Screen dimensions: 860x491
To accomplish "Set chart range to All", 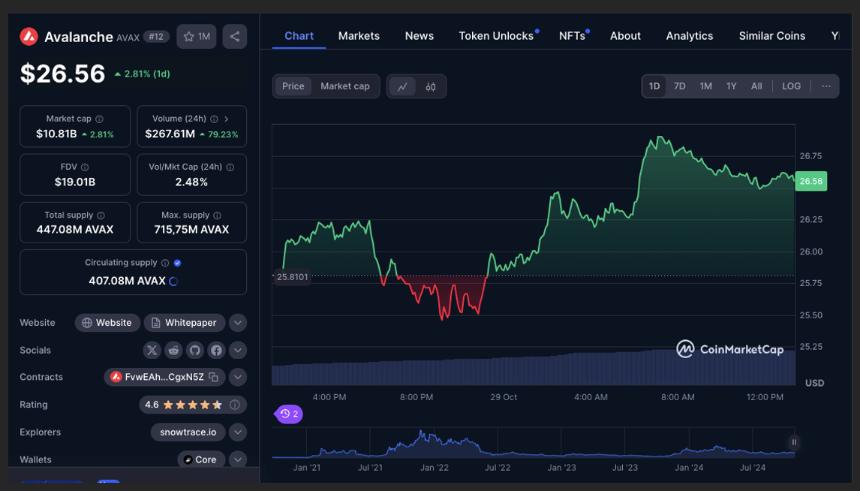I will 756,86.
